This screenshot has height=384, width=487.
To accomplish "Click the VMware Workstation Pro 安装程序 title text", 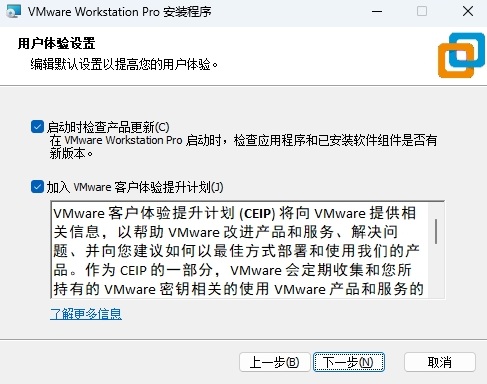I will (x=120, y=12).
